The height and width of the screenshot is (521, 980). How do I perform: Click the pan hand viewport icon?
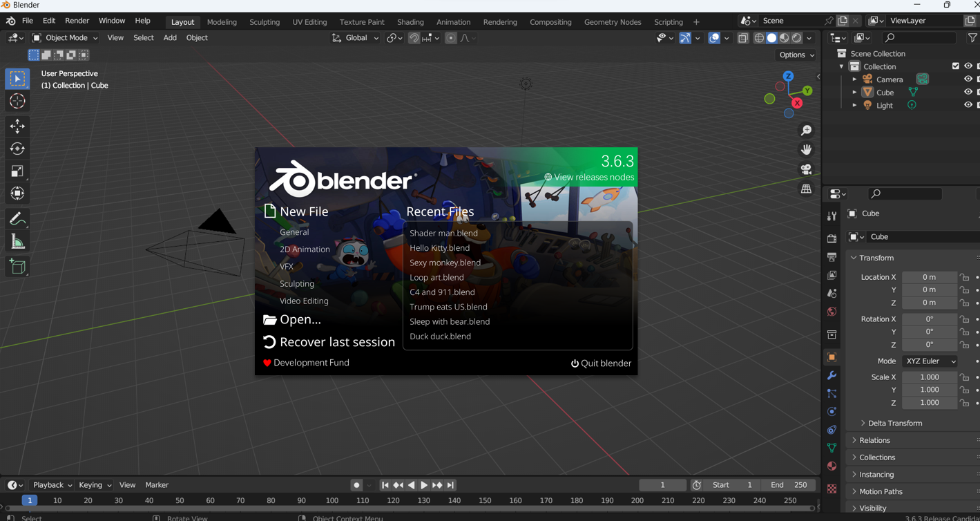(806, 150)
